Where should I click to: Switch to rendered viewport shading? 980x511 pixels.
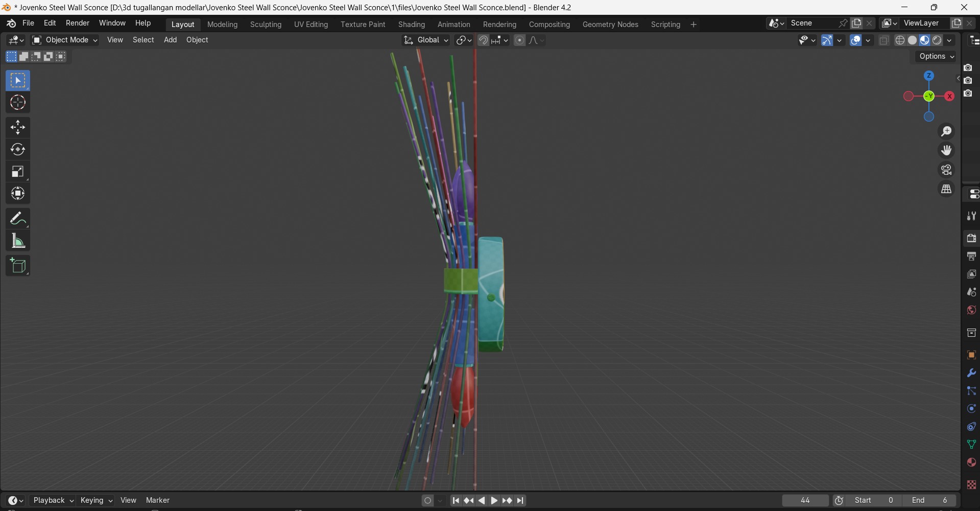click(937, 40)
